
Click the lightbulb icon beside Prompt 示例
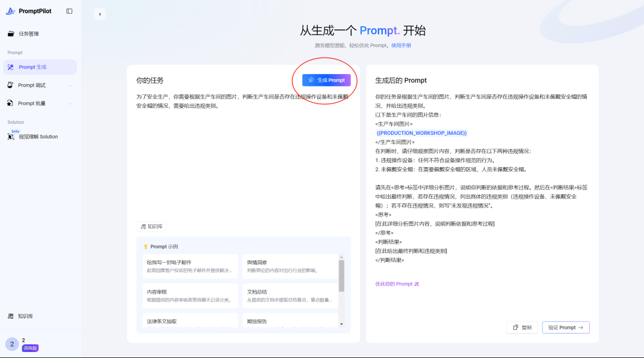coord(145,246)
